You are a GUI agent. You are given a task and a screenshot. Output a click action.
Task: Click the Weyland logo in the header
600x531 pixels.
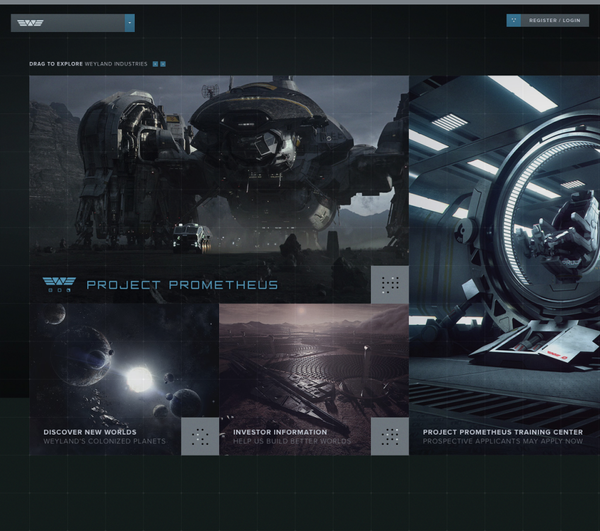point(30,23)
